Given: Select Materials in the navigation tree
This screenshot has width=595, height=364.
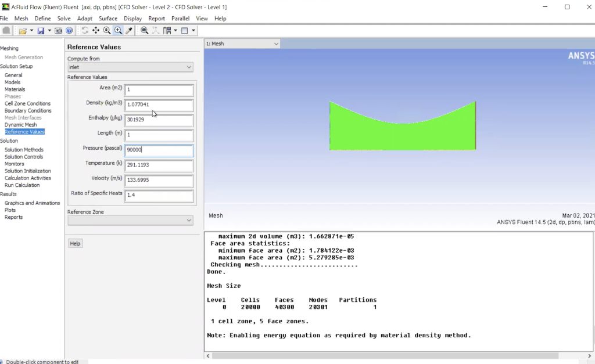Looking at the screenshot, I should [15, 89].
